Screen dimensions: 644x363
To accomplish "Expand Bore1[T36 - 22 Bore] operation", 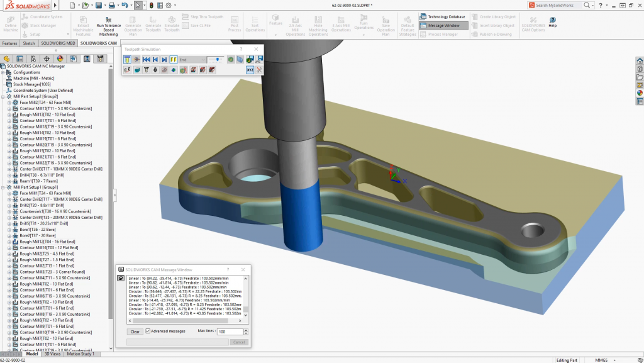I will 9,230.
